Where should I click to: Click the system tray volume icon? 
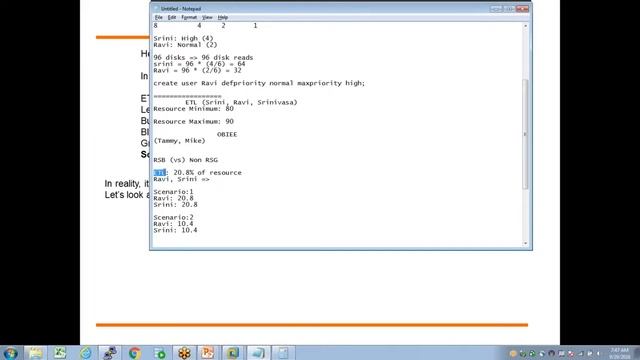point(599,353)
